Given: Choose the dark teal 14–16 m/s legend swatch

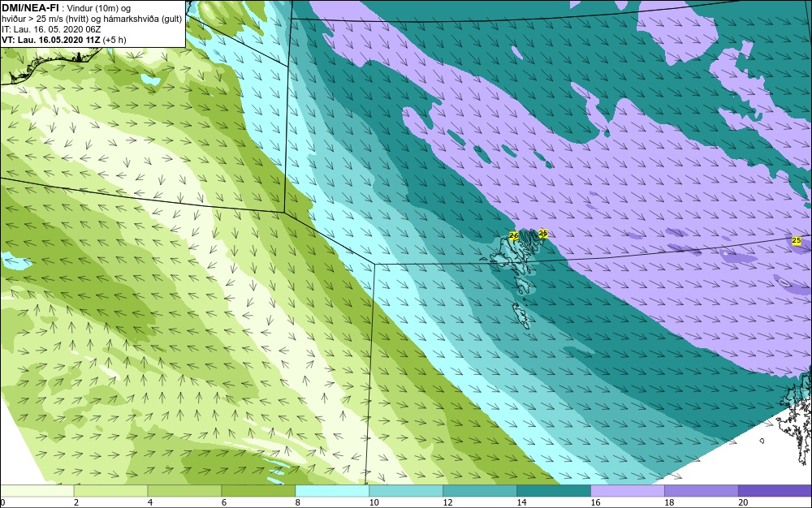Looking at the screenshot, I should (554, 491).
